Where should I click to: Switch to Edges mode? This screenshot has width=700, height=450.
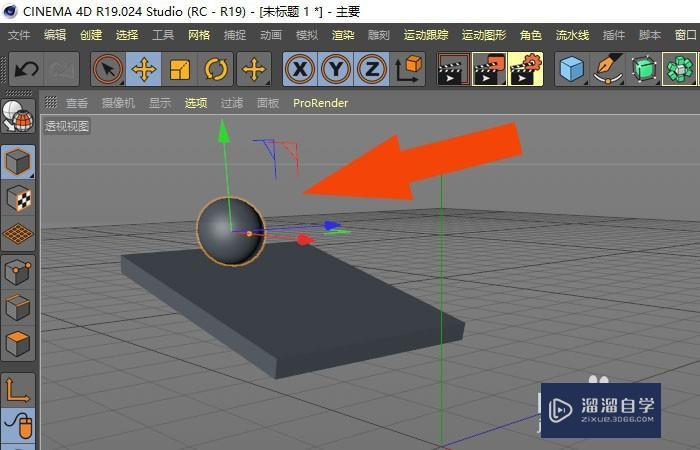[18, 308]
